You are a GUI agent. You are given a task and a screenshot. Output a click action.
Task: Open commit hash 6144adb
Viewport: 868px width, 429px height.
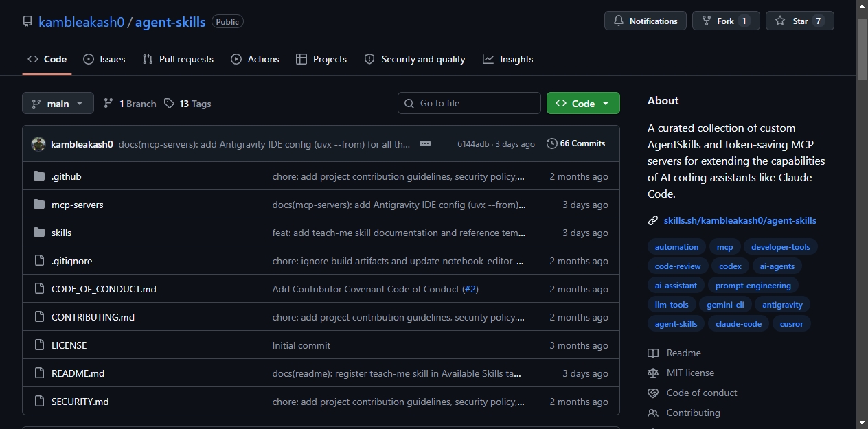(x=473, y=144)
